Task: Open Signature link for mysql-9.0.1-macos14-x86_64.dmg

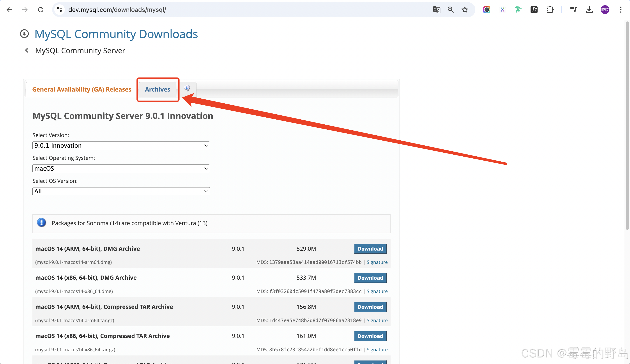Action: pos(377,291)
